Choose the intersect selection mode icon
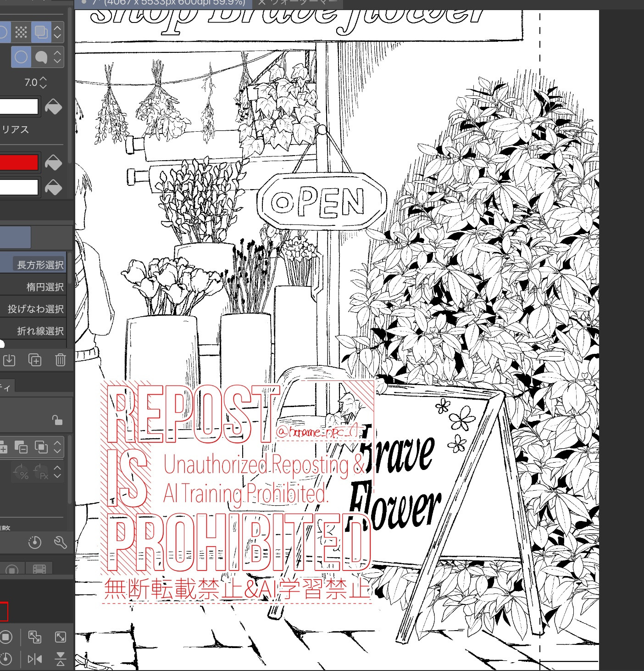 click(x=41, y=447)
